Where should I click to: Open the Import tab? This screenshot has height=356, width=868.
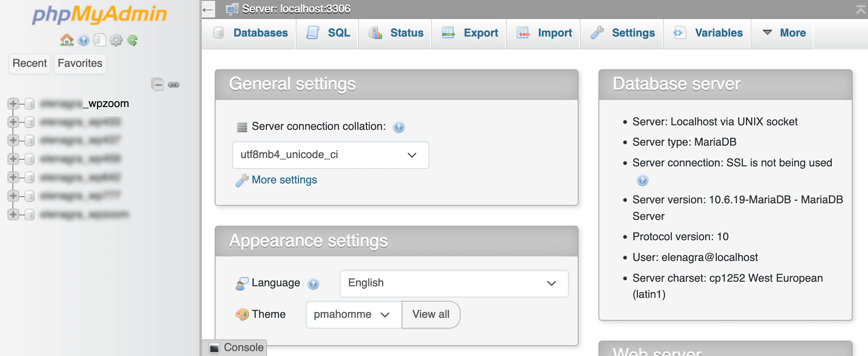click(544, 33)
